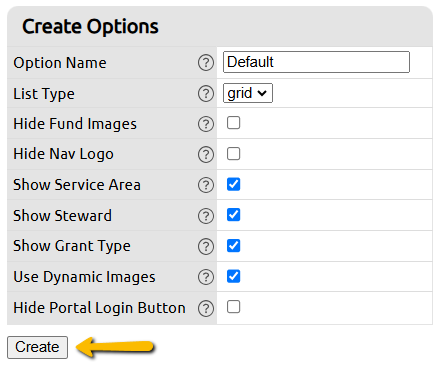Open help icon for Show Steward

point(206,216)
